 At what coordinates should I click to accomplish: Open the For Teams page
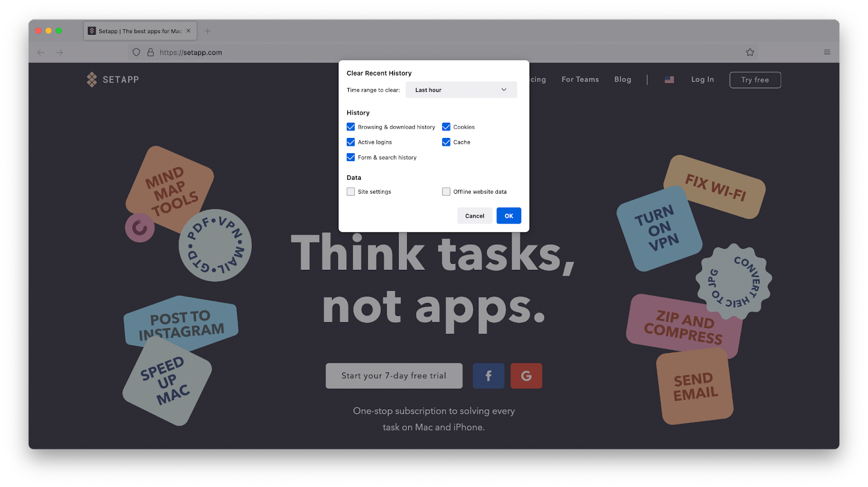[580, 79]
